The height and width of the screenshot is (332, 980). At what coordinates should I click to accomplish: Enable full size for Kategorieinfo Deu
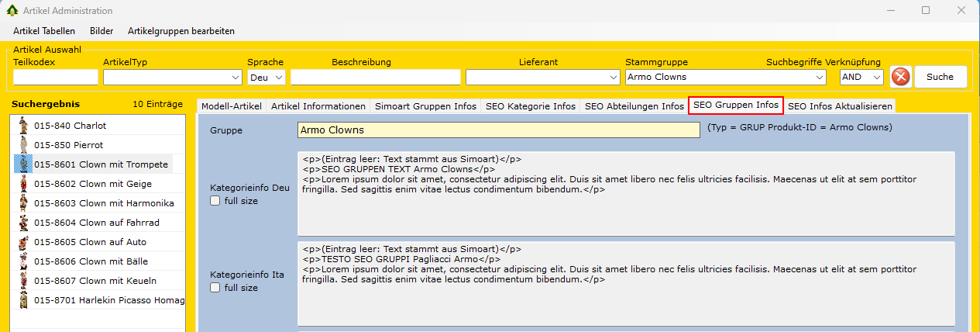pyautogui.click(x=215, y=201)
